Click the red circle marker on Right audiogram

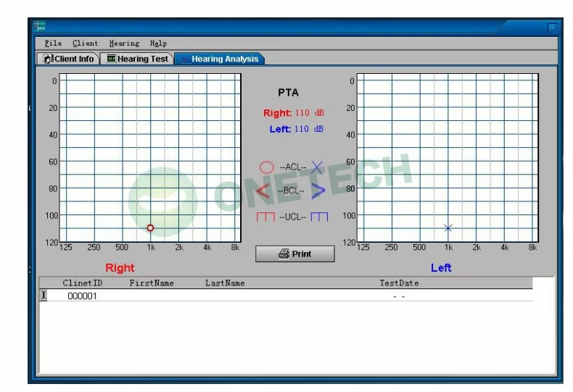pos(150,228)
